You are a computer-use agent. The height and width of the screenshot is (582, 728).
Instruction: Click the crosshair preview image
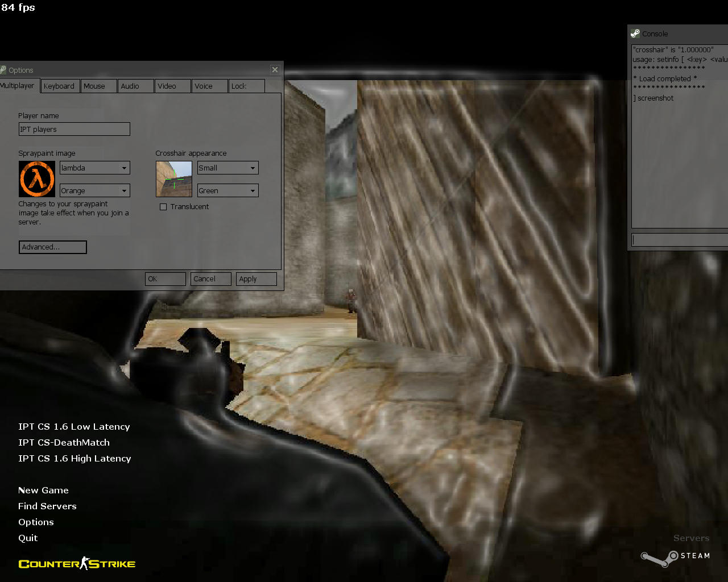[x=174, y=179]
